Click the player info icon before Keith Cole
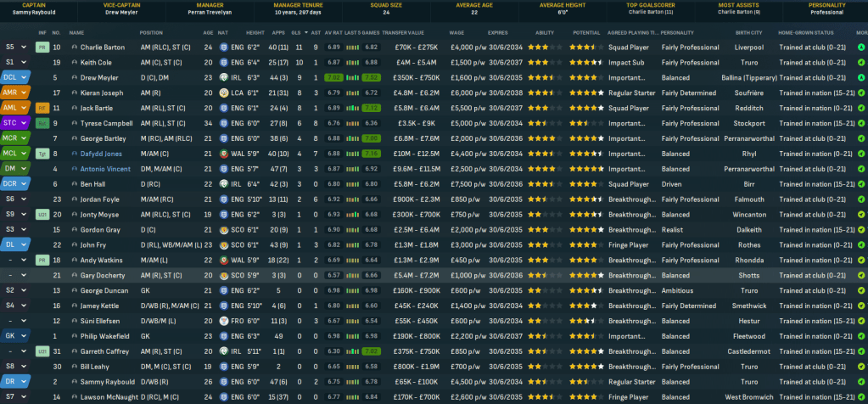This screenshot has height=404, width=868. tap(72, 62)
